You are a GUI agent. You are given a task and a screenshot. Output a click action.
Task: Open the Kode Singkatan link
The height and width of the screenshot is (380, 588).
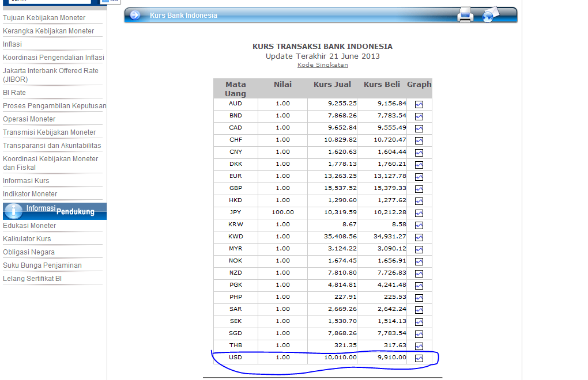pos(322,64)
